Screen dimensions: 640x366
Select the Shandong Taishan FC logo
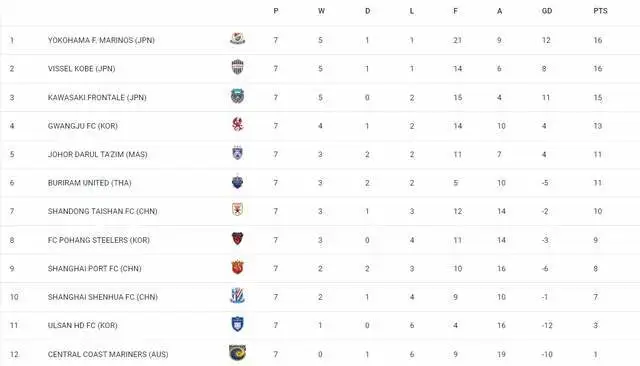(238, 210)
